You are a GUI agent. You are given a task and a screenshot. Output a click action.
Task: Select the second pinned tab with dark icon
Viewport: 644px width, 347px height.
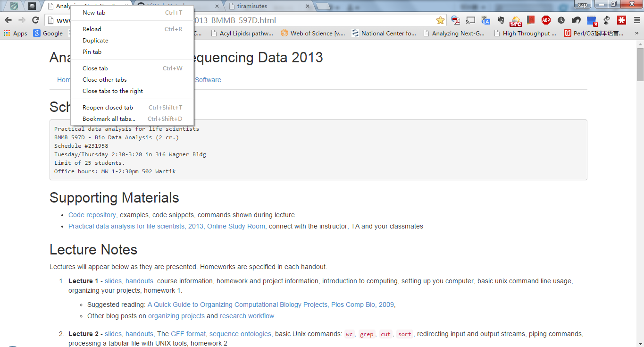click(32, 6)
